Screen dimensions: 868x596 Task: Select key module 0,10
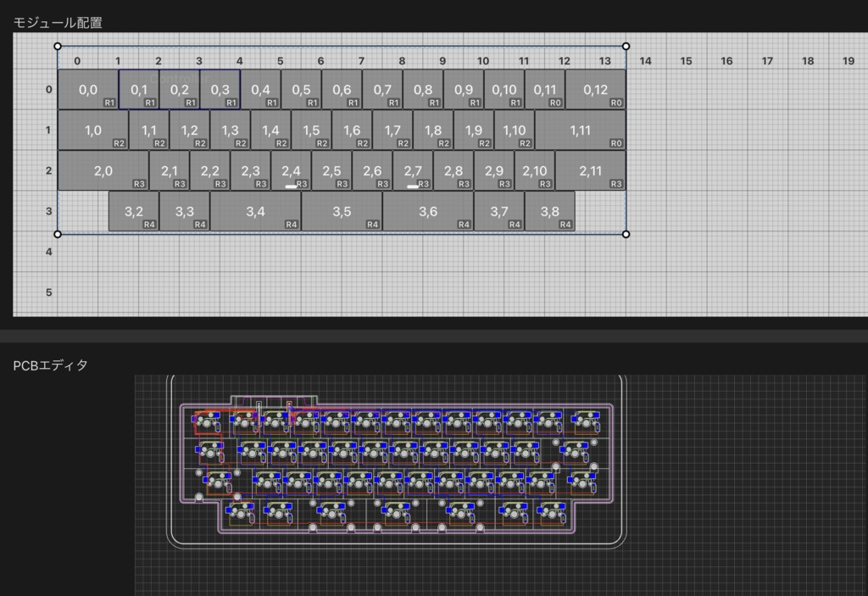click(504, 89)
